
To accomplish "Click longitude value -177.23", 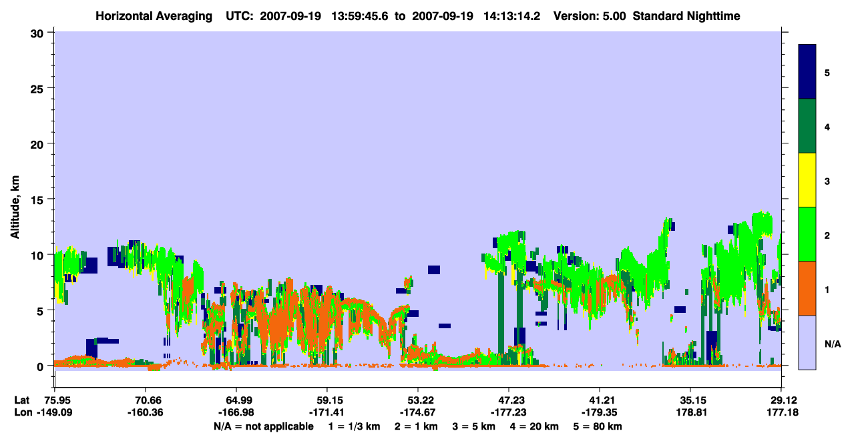I will 509,412.
